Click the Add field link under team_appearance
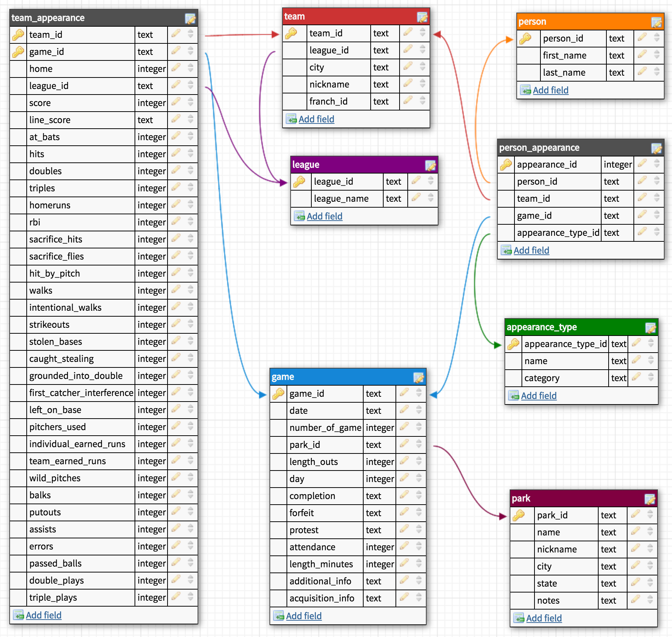The image size is (672, 637). point(43,615)
